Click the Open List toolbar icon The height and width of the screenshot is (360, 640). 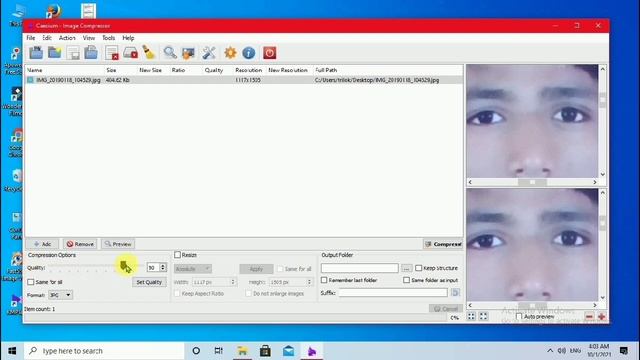click(x=91, y=53)
